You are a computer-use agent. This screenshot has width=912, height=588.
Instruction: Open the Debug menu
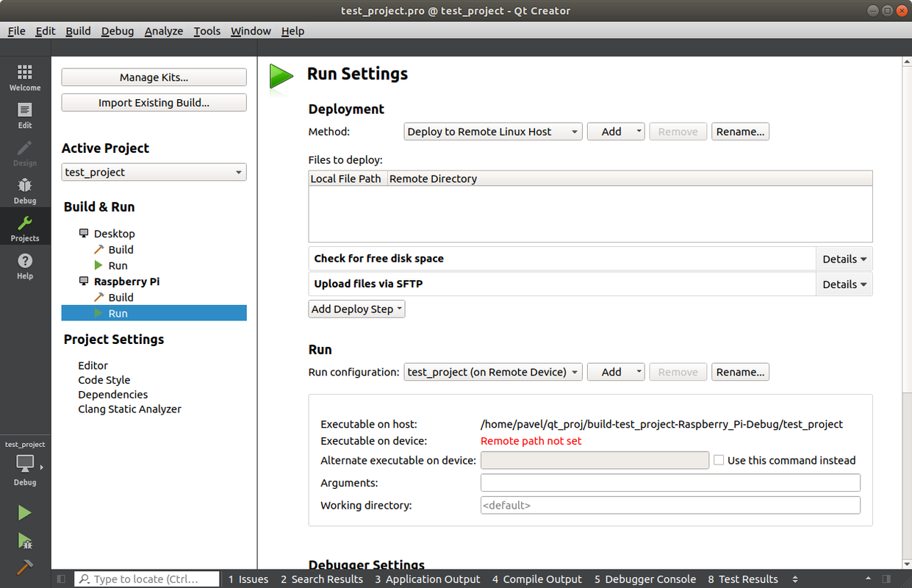pyautogui.click(x=118, y=31)
